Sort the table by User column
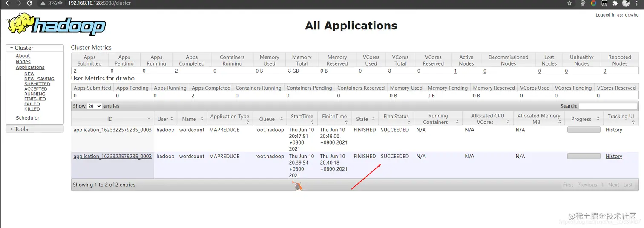 pos(165,119)
